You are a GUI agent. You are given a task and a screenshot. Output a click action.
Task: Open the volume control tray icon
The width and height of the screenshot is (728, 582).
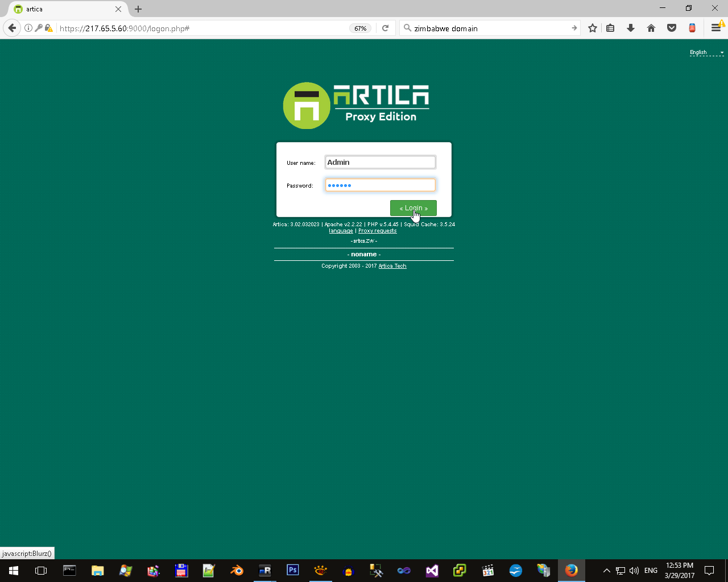tap(634, 571)
